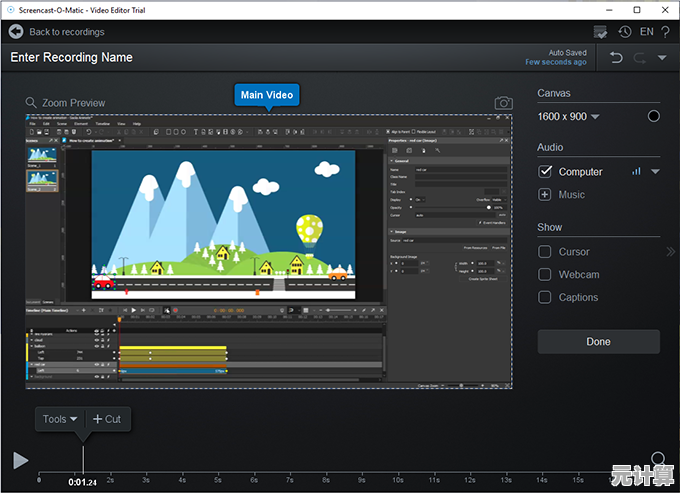
Task: Click the back arrow to return to recordings
Action: coord(16,32)
